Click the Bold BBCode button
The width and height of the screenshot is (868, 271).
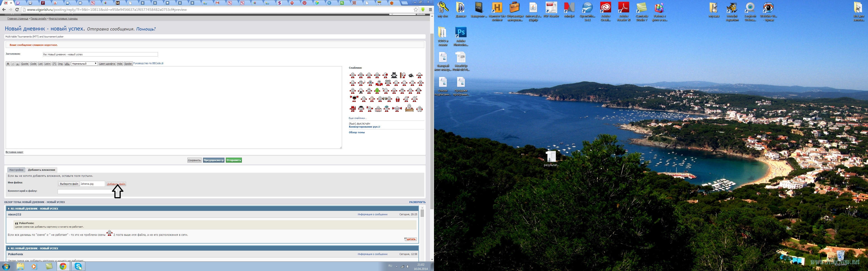click(x=8, y=64)
